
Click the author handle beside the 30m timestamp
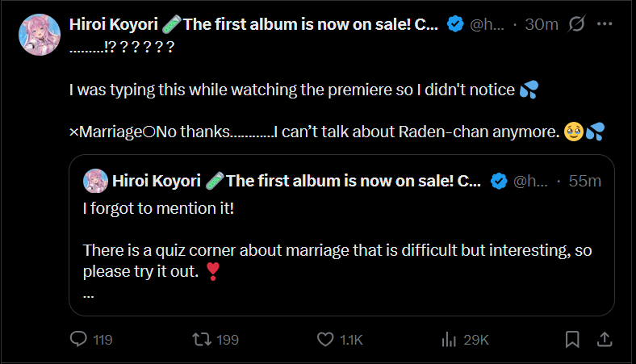point(487,24)
